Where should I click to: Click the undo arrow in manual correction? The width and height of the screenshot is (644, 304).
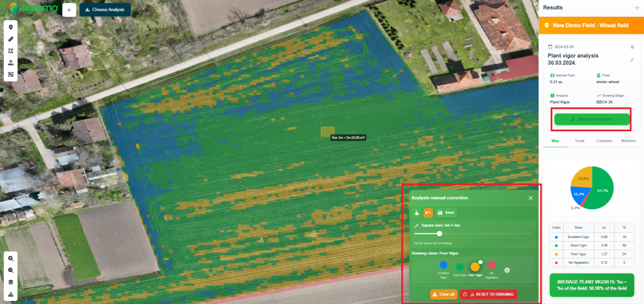tap(428, 213)
